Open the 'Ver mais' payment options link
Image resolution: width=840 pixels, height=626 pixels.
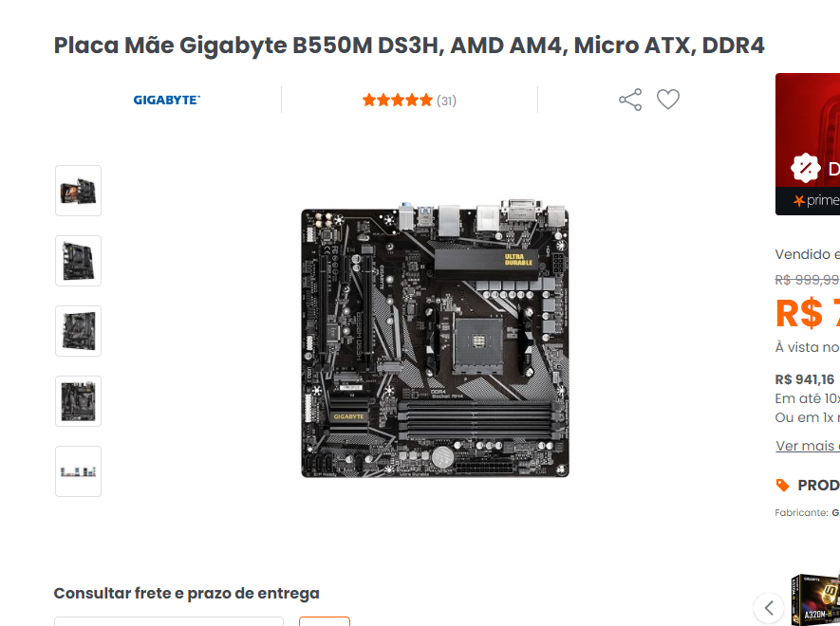(x=808, y=446)
